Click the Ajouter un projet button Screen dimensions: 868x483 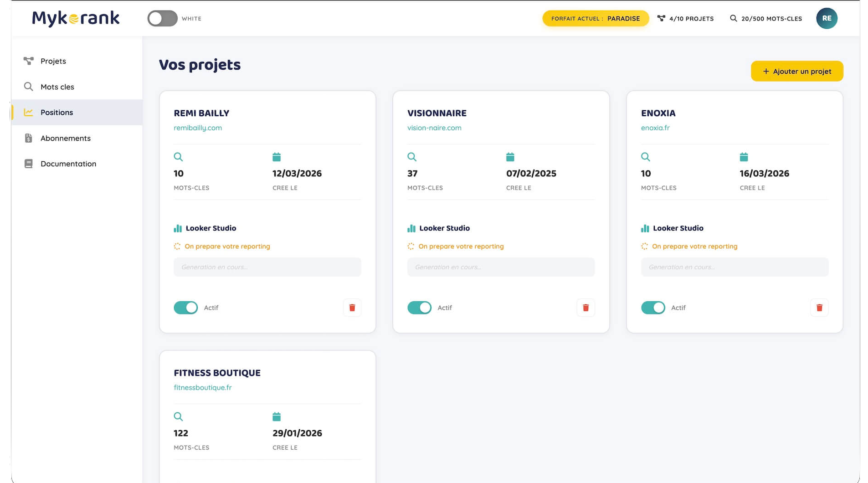click(x=796, y=71)
